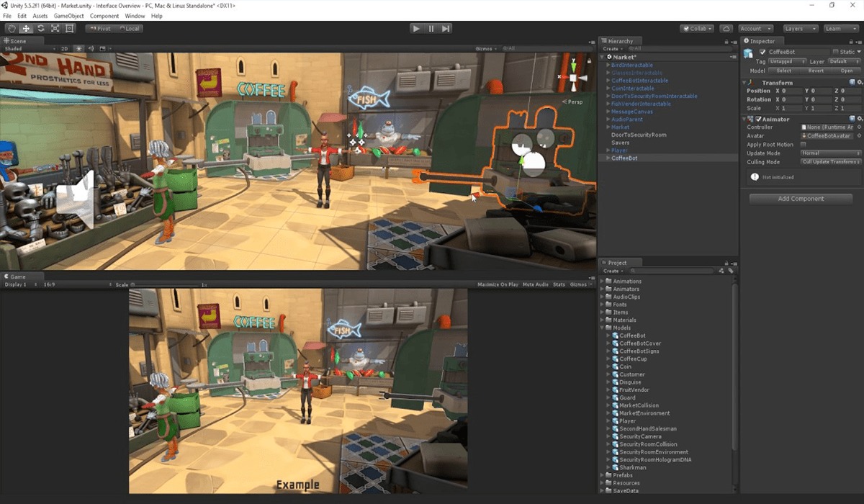
Task: Toggle the CoffeeBot active checkbox
Action: (762, 52)
